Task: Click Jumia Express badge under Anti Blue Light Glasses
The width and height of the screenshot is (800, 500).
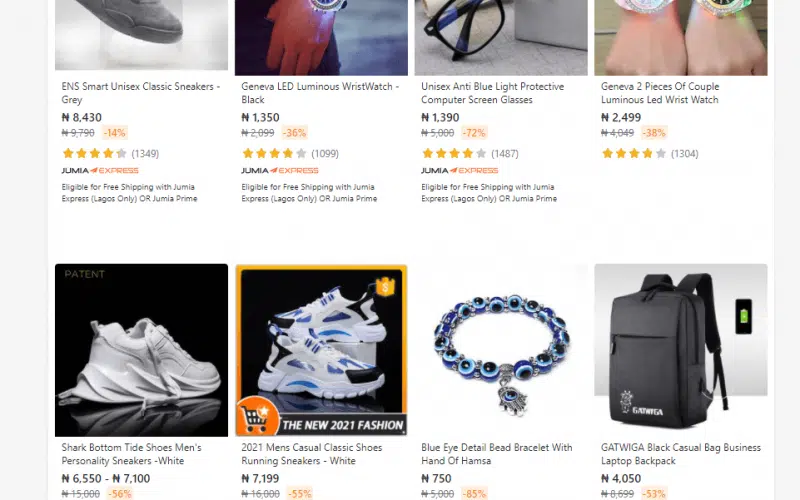Action: 460,170
